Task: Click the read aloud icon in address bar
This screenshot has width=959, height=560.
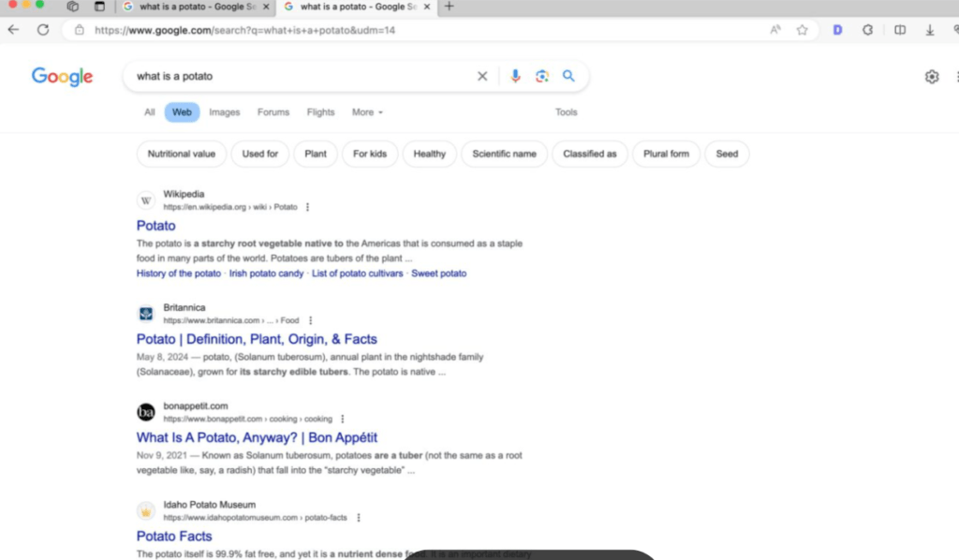Action: pos(775,30)
